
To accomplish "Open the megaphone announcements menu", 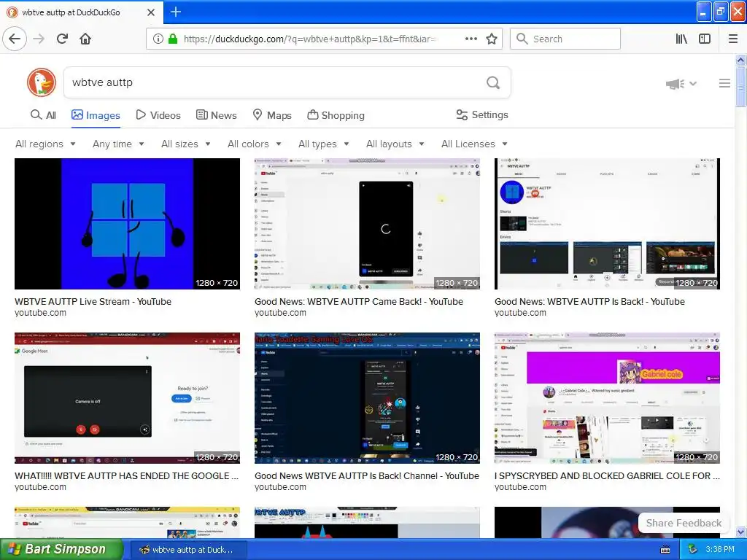I will (681, 84).
